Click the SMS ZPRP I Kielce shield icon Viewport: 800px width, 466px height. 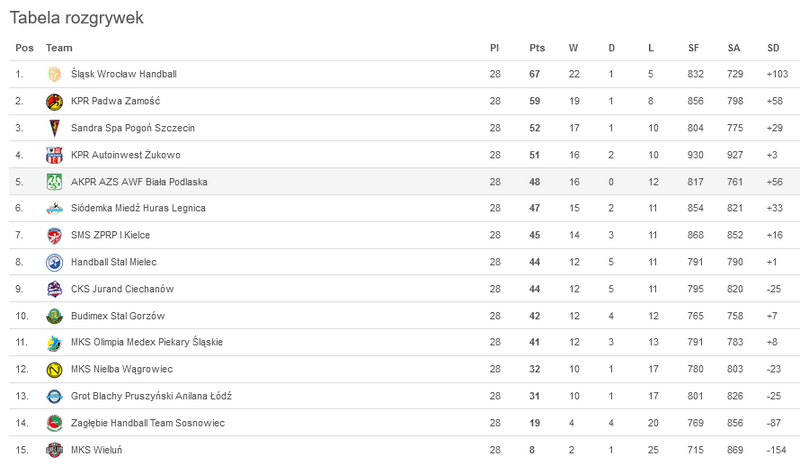pos(55,236)
